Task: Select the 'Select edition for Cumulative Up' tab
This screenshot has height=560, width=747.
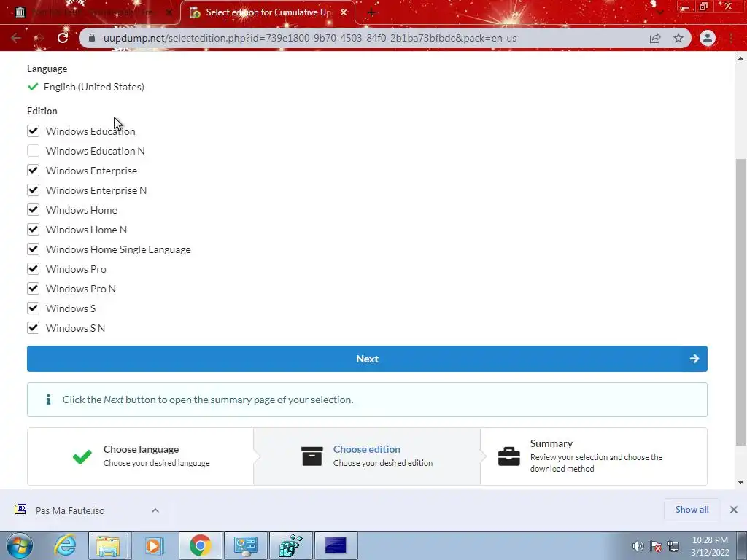Action: (x=268, y=12)
